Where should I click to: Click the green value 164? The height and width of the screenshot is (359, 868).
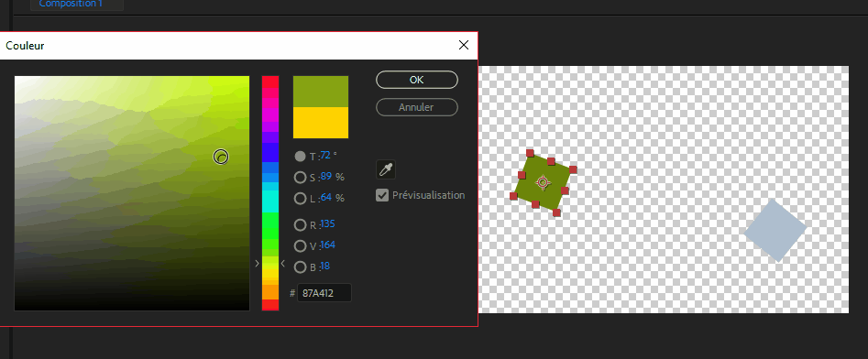click(328, 245)
